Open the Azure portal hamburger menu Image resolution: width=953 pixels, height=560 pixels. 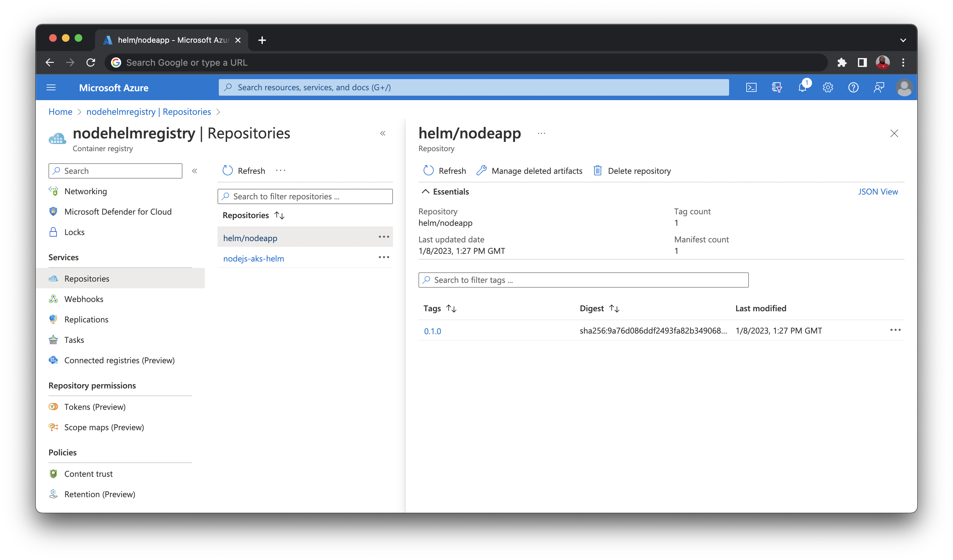point(51,87)
